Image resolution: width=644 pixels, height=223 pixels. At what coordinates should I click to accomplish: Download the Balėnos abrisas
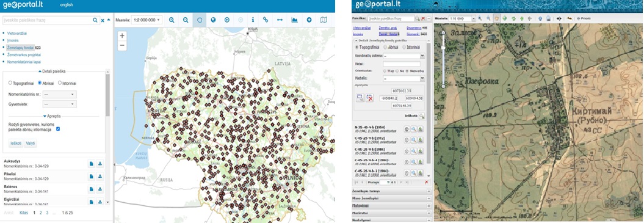point(99,189)
